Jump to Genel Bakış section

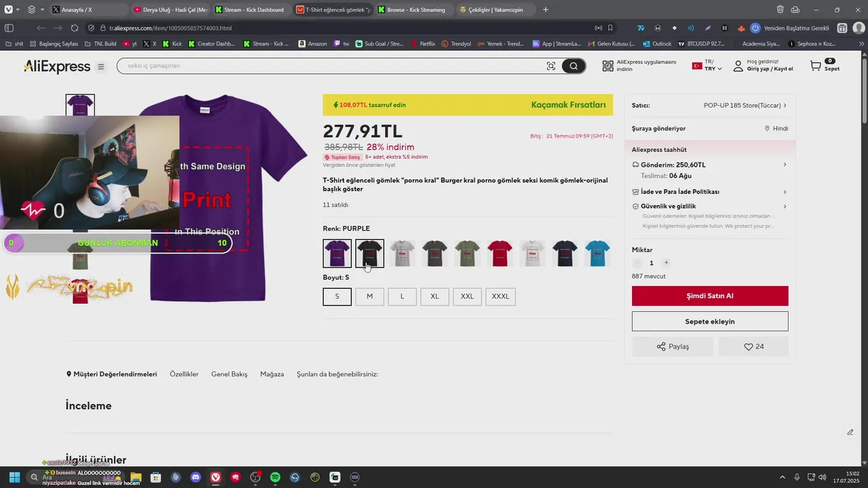(x=229, y=374)
